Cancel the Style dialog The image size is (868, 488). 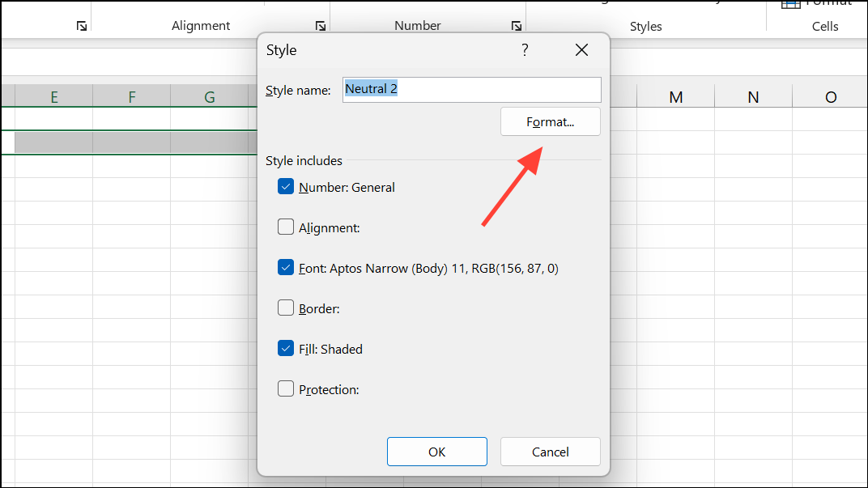pyautogui.click(x=550, y=452)
